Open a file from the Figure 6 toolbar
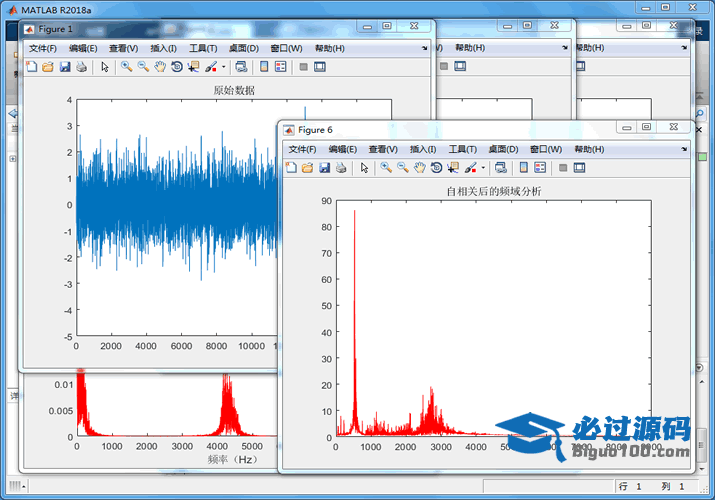The image size is (715, 500). click(x=307, y=167)
